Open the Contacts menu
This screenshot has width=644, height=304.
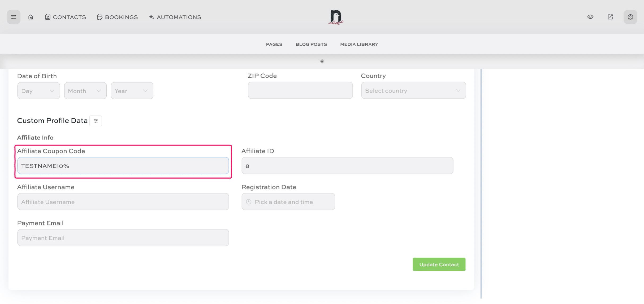click(x=66, y=17)
